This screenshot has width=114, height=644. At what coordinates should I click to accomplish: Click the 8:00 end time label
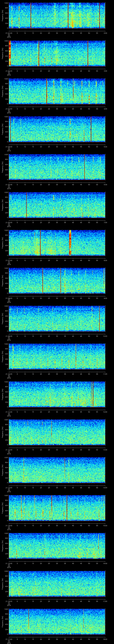point(105,260)
